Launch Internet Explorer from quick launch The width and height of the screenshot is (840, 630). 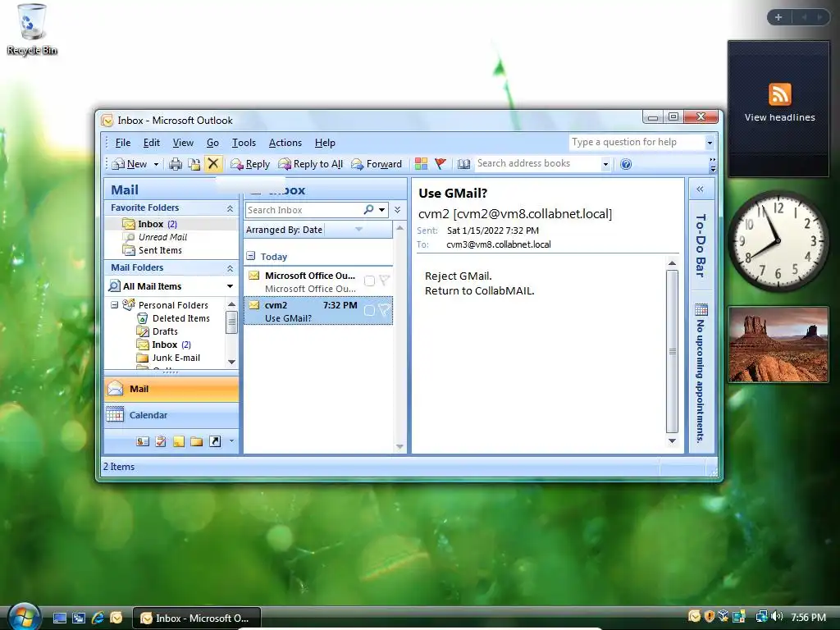(98, 618)
